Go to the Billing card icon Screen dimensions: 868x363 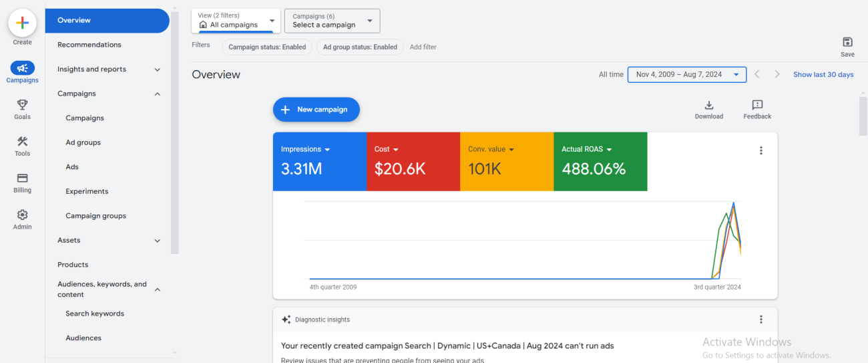tap(22, 178)
